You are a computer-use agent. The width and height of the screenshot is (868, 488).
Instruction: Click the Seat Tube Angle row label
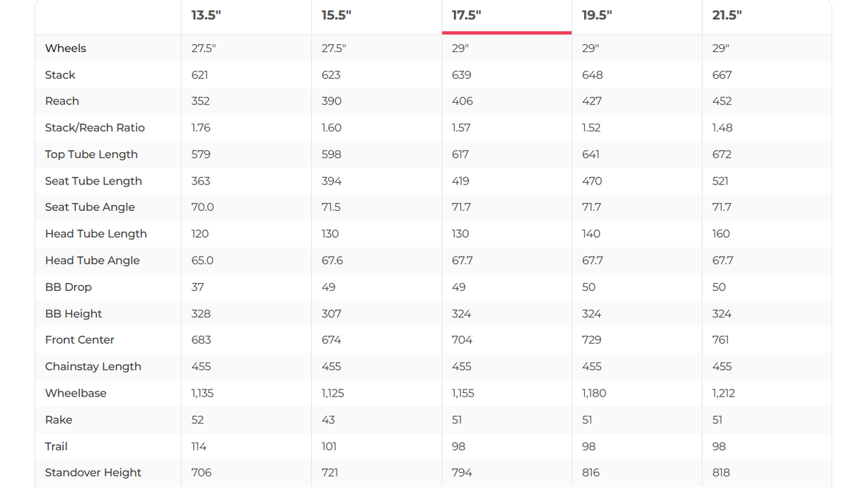pos(90,207)
